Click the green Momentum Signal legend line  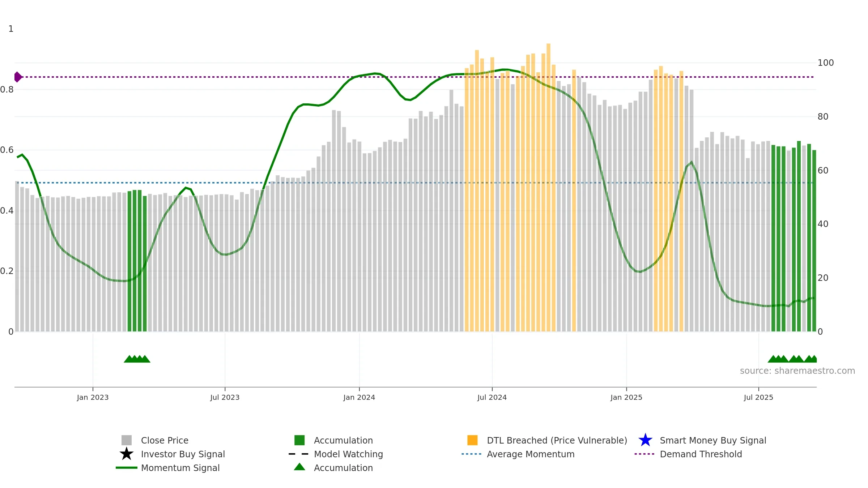click(x=127, y=468)
